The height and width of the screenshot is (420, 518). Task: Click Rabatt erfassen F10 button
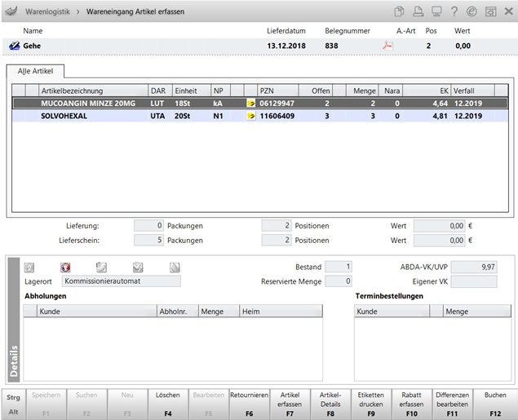412,404
